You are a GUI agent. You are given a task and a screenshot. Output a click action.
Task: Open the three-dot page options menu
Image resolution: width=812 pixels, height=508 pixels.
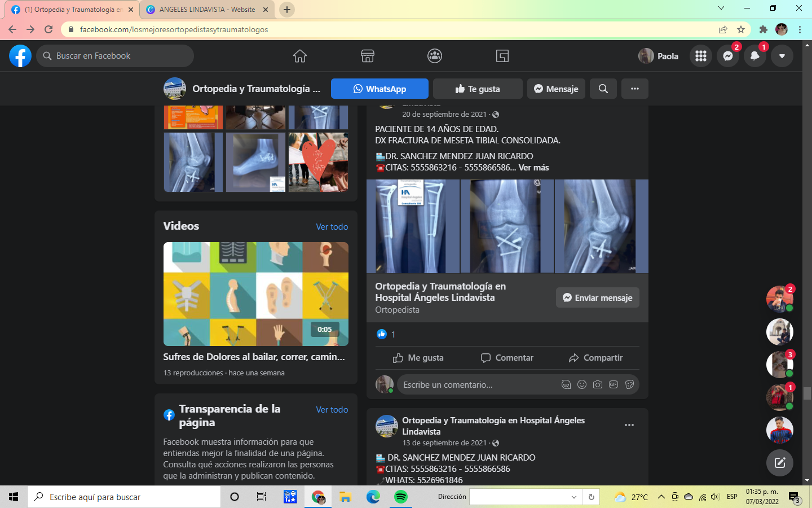coord(635,89)
